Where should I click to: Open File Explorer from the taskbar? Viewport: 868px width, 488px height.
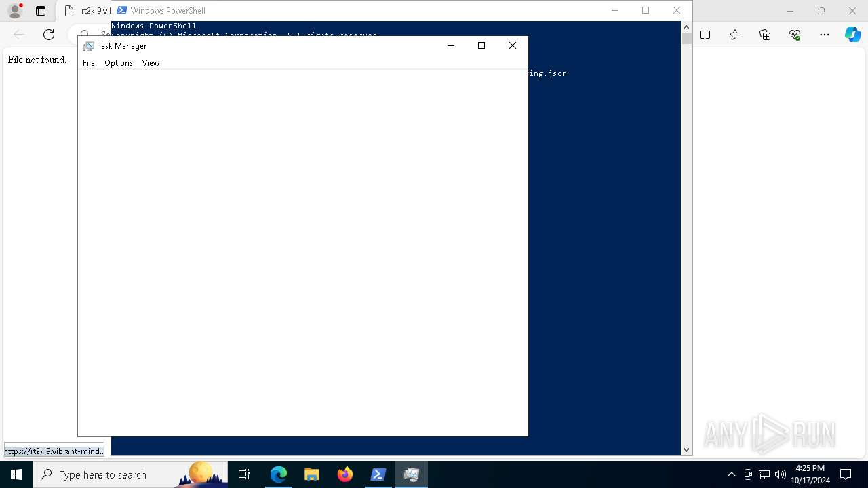(311, 474)
